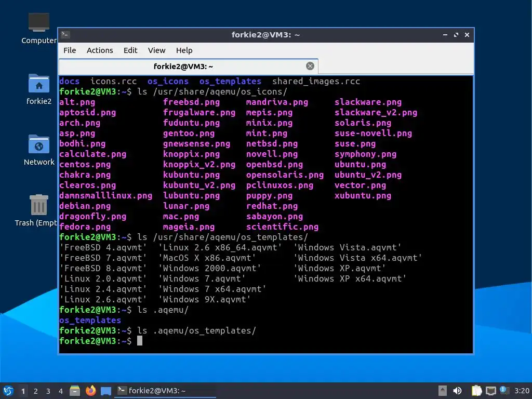This screenshot has height=399, width=532.
Task: Click 'damnsmalllinux.png' in the listing
Action: [105, 196]
